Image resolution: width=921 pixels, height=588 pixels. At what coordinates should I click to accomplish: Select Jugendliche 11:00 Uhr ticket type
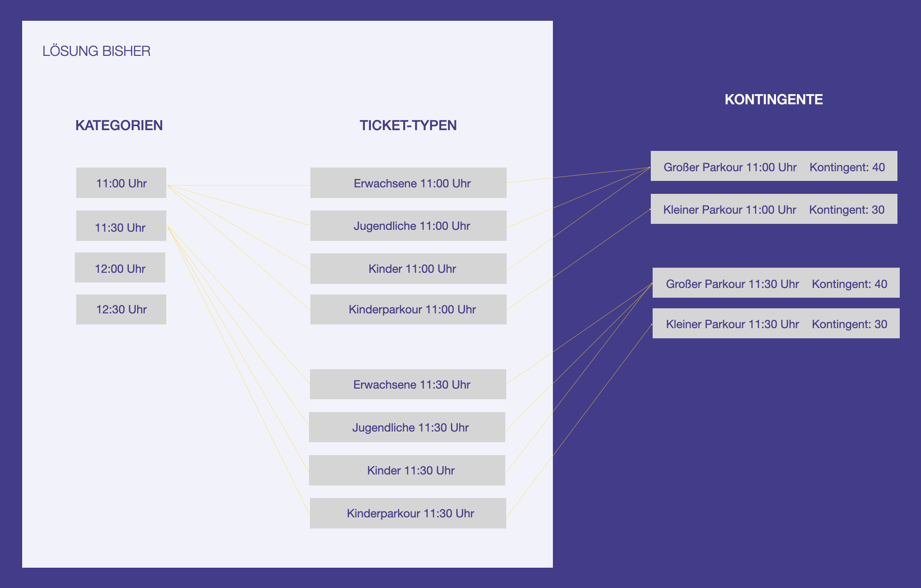click(408, 226)
